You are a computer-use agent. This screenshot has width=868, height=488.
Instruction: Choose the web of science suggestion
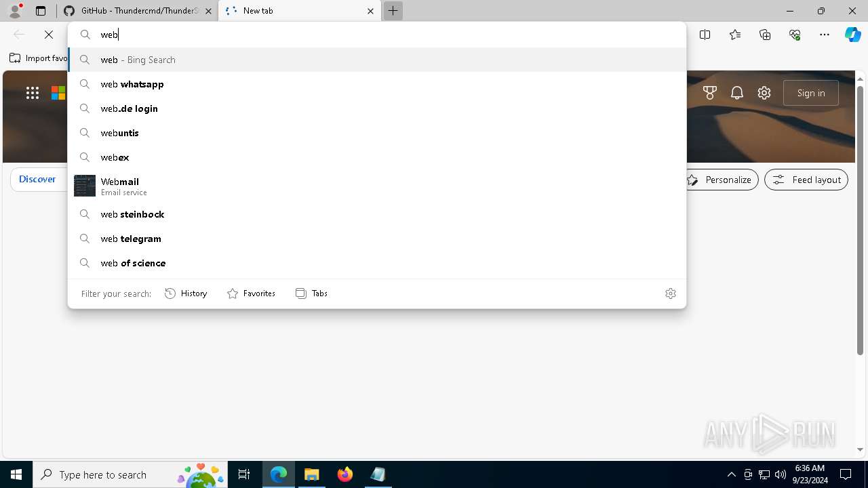point(377,263)
